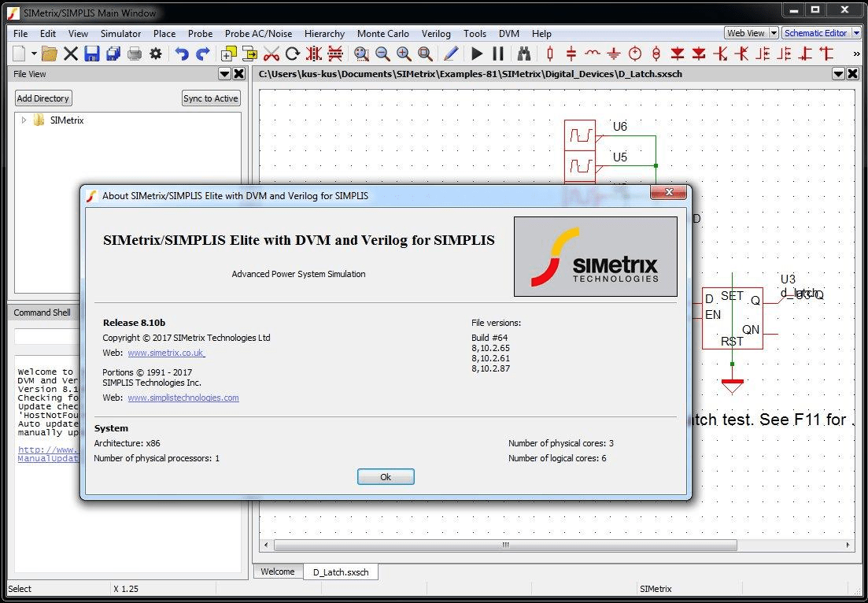Place a PNP transistor from the toolbar
Image resolution: width=868 pixels, height=603 pixels.
742,54
